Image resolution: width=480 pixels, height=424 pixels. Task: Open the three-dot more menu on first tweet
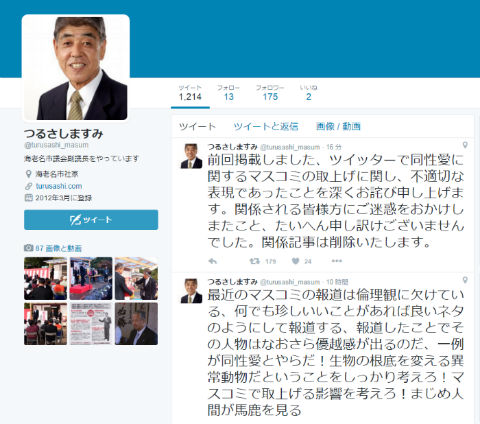(337, 261)
